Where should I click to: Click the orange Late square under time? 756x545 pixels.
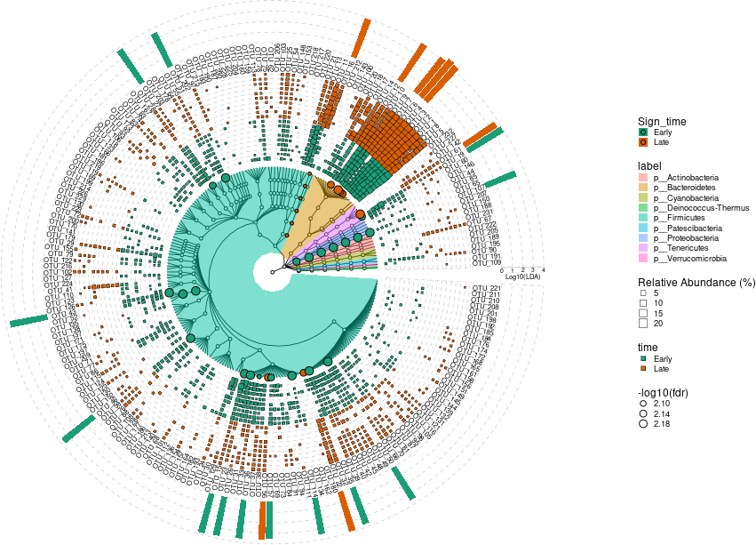pos(643,368)
